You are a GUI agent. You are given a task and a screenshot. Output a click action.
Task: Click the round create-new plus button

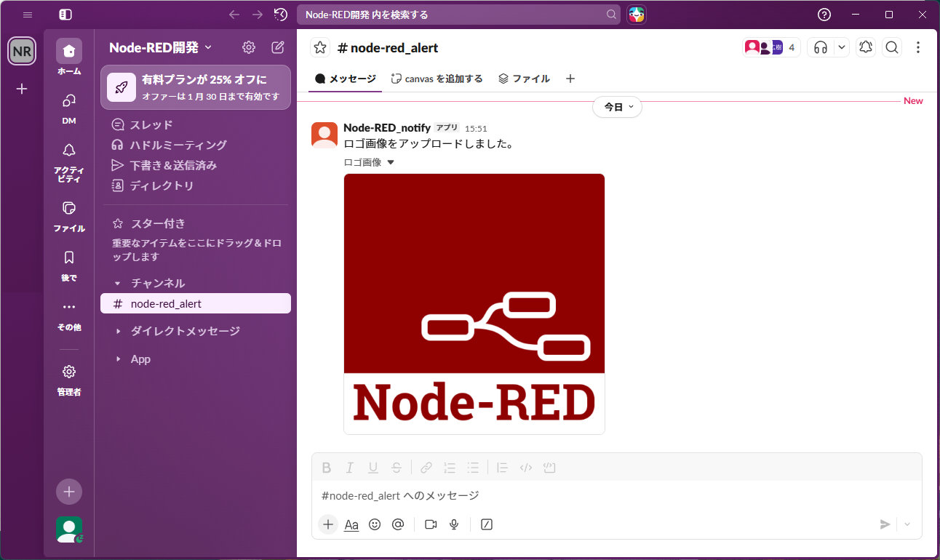click(69, 492)
